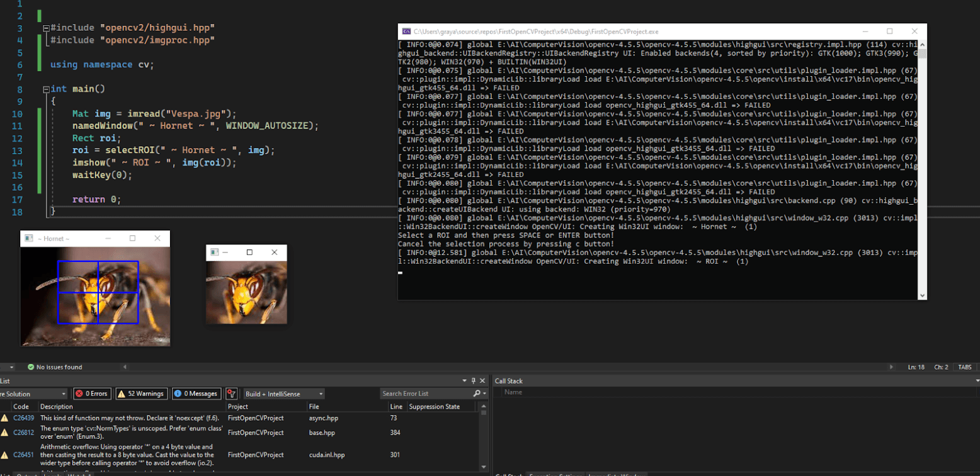
Task: Open warning code C26451 link
Action: coord(23,455)
